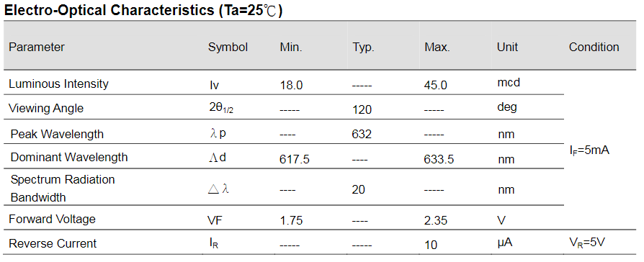Viewport: 644px width, 262px height.
Task: Click the IF=5mA condition cell
Action: 589,150
